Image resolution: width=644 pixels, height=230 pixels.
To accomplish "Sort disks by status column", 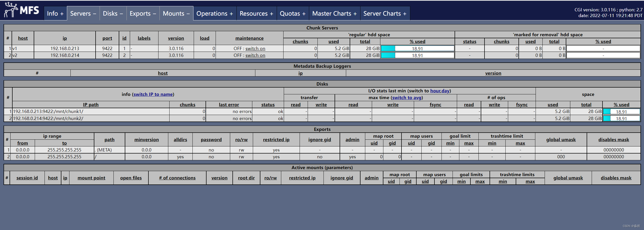I will (268, 105).
